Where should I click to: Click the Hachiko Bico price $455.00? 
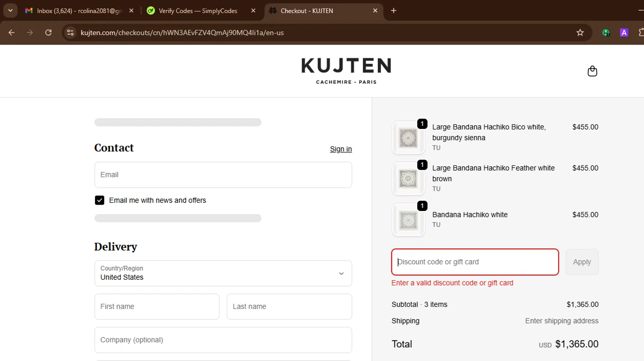[585, 127]
